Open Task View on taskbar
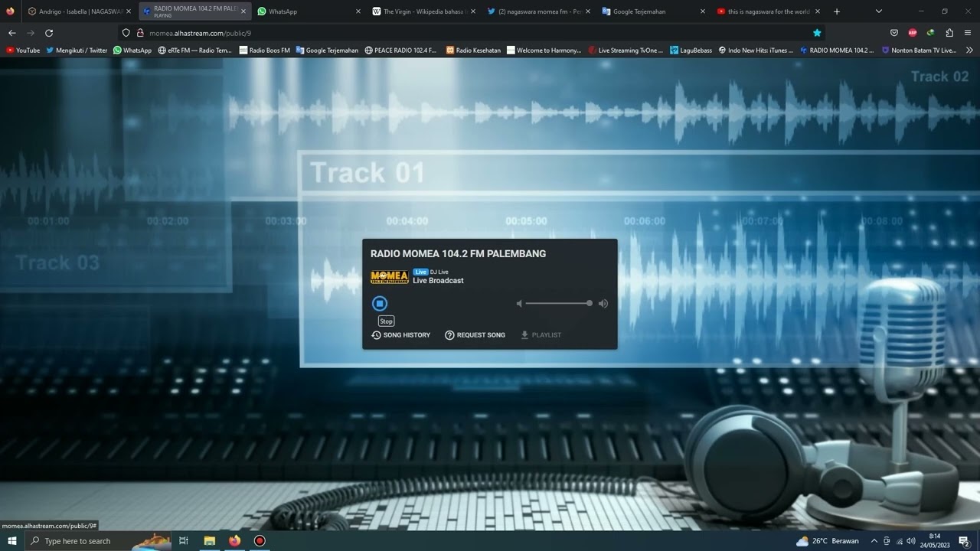This screenshot has width=980, height=551. (184, 541)
